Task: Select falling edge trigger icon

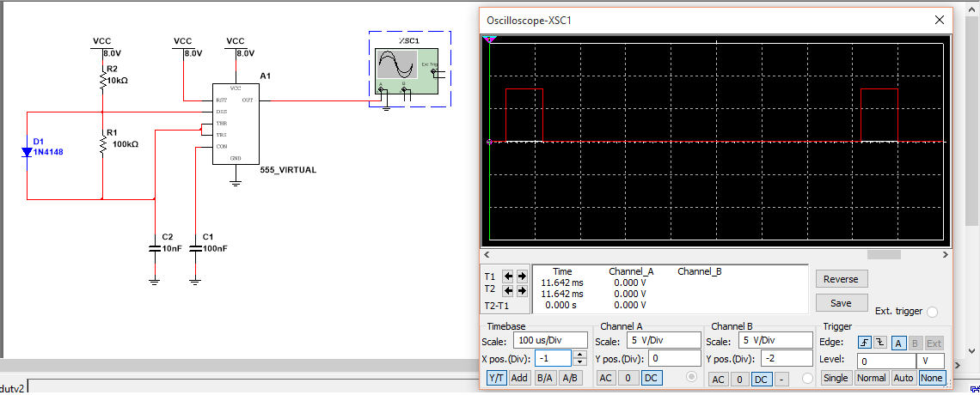Action: coord(879,343)
